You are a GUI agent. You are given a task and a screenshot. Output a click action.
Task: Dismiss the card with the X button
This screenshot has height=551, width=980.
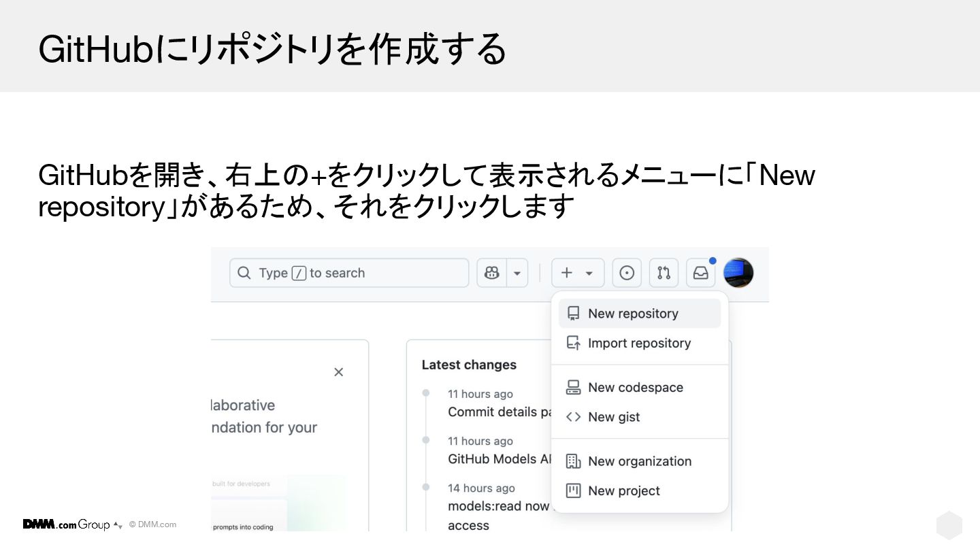338,372
